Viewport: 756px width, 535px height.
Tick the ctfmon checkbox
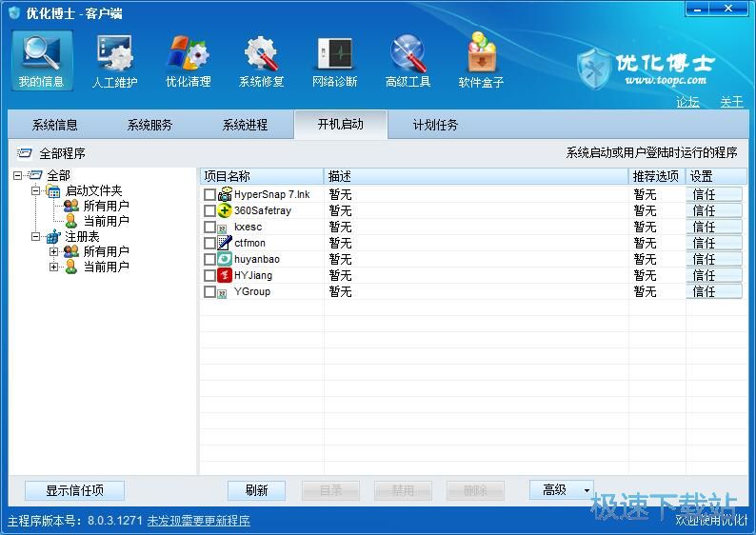[x=209, y=243]
